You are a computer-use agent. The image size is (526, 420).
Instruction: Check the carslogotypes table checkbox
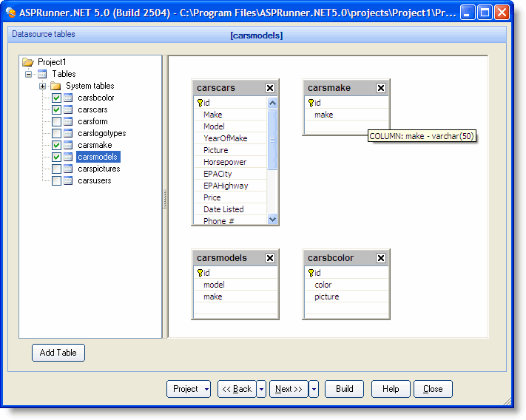coord(56,133)
